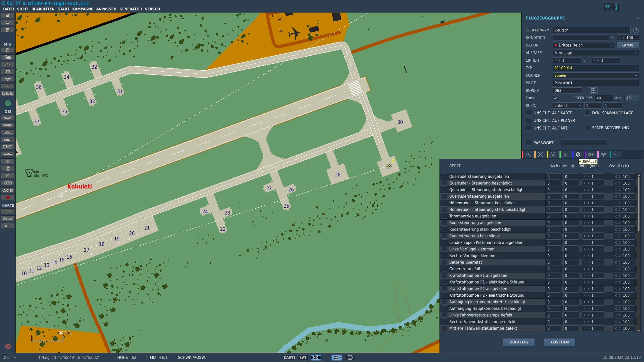644x362 pixels.
Task: Click the FREQUENZ field showing 40
Action: 603,98
